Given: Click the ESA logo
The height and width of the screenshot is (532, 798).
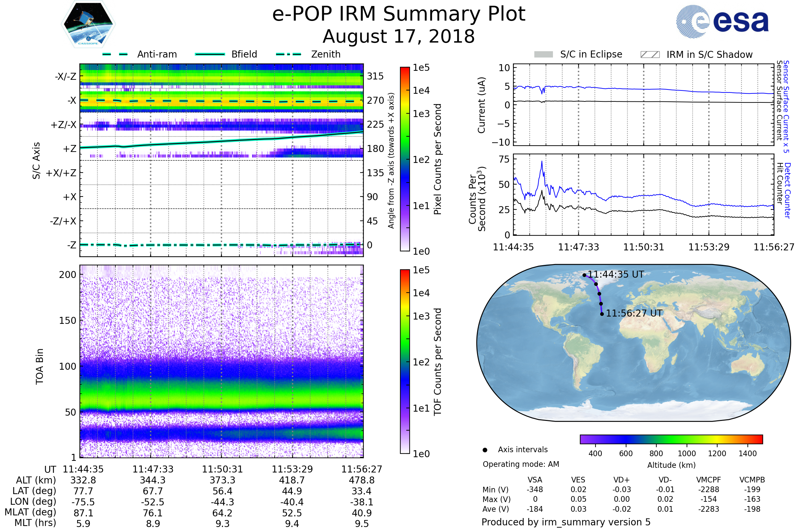Looking at the screenshot, I should (x=722, y=22).
